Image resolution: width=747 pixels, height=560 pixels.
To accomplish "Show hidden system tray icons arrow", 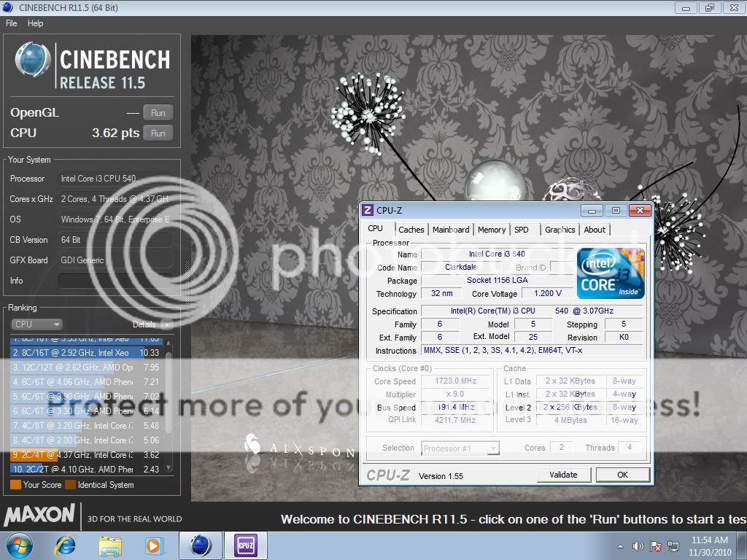I will pyautogui.click(x=621, y=546).
